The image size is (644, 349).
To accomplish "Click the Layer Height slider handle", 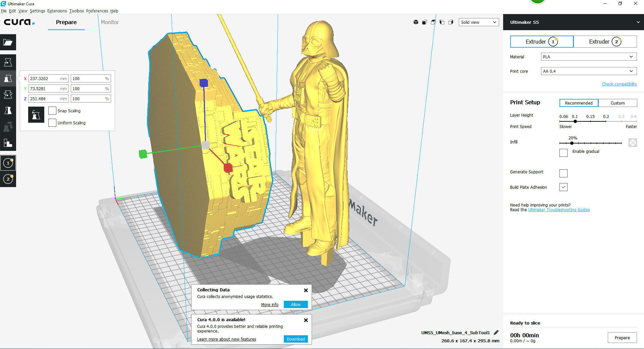I will click(x=575, y=121).
